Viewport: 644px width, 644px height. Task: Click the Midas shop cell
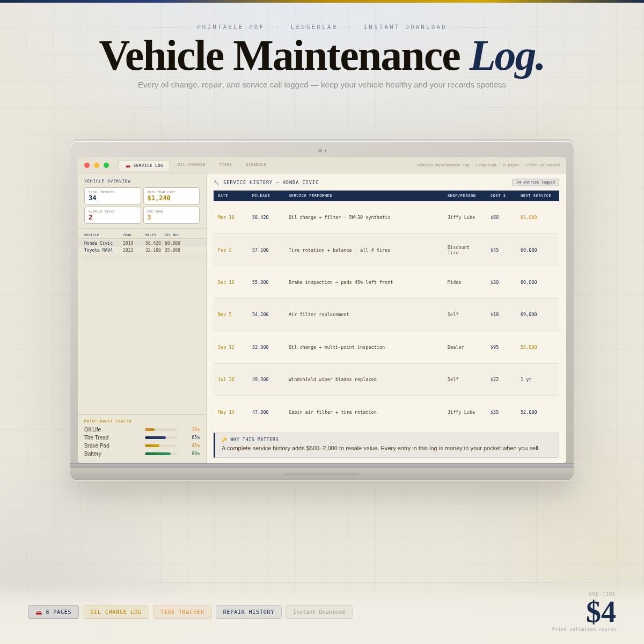click(455, 282)
